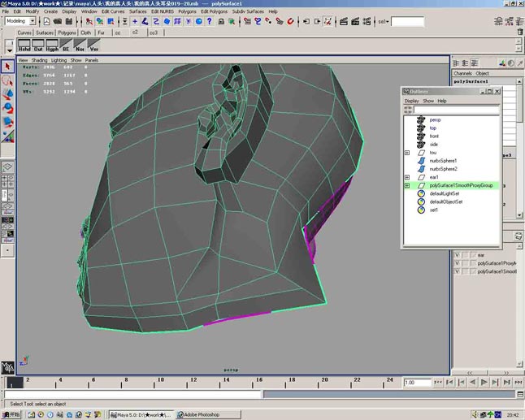The image size is (525, 420).
Task: Click the shelf trash can icon
Action: pos(519,32)
